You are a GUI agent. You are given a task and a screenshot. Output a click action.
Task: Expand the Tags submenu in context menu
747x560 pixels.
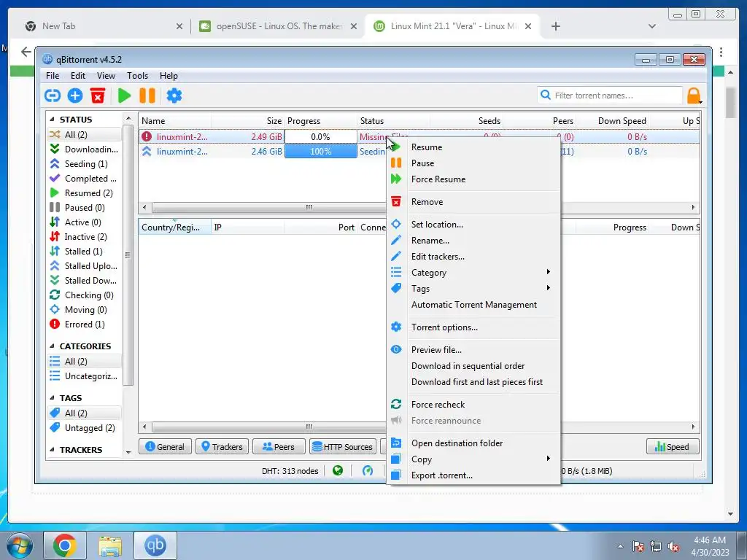point(473,289)
